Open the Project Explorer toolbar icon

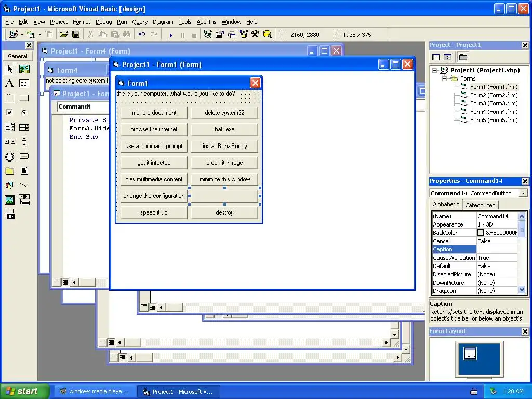[208, 35]
